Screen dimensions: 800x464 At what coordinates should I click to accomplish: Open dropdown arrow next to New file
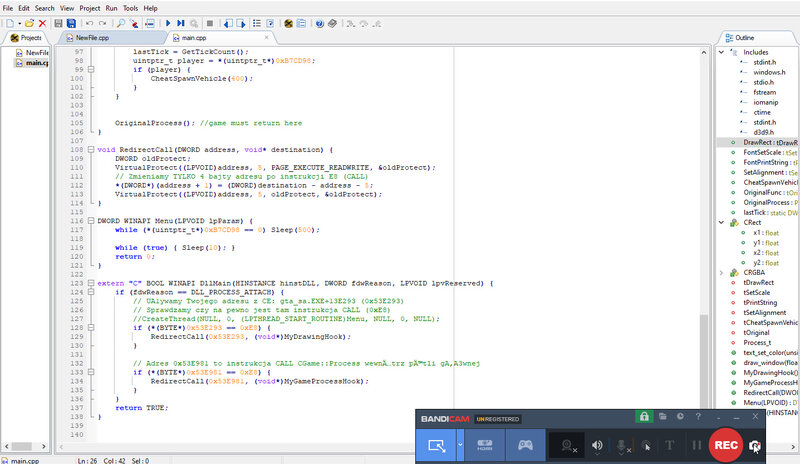click(x=19, y=23)
